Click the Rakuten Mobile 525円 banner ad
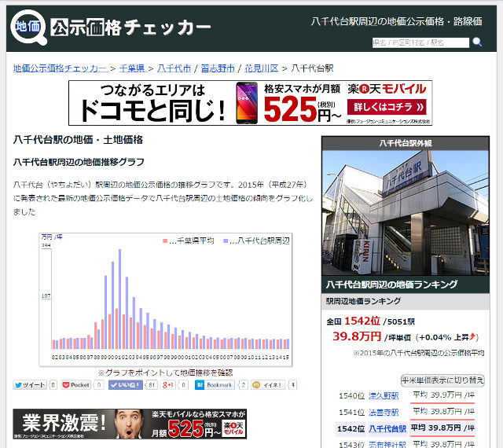503x448 pixels. (x=250, y=103)
